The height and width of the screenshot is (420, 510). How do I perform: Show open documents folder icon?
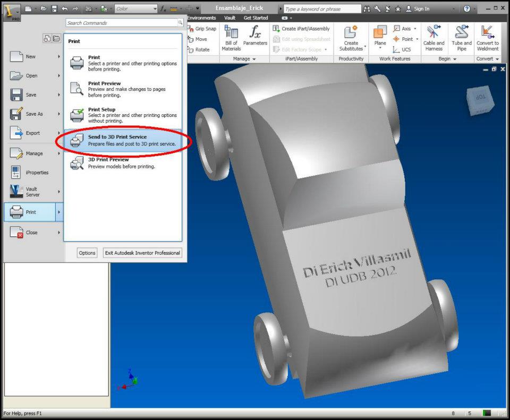click(x=56, y=38)
